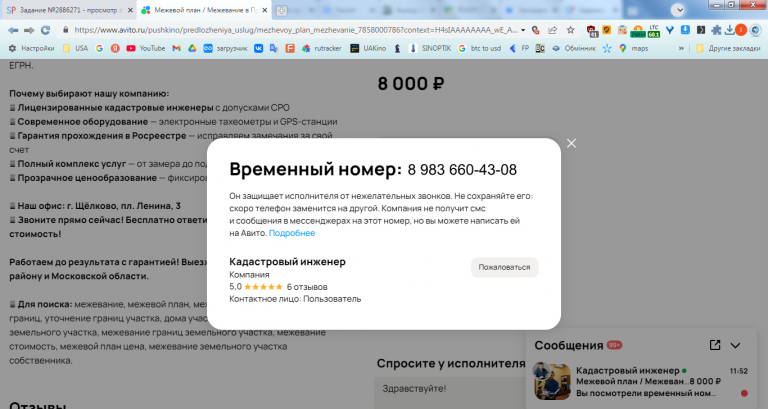Close the Задание №2886271 tab

click(x=130, y=10)
